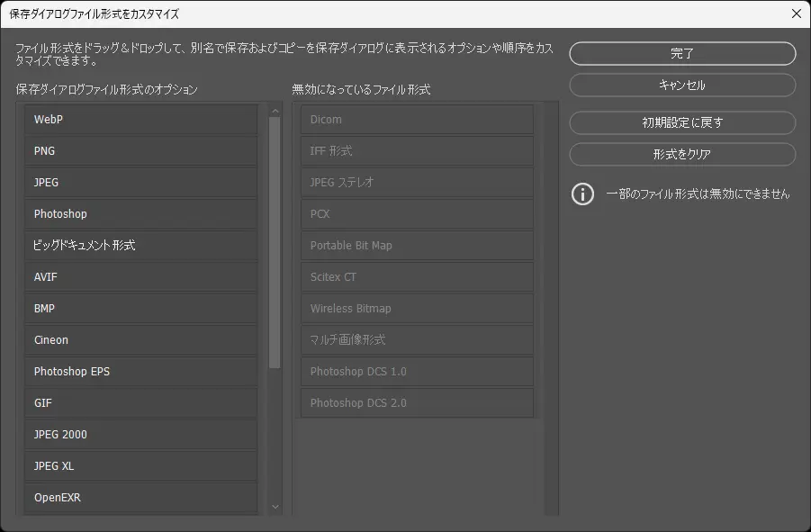811x532 pixels.
Task: Select the Photoshop format row
Action: [x=140, y=214]
